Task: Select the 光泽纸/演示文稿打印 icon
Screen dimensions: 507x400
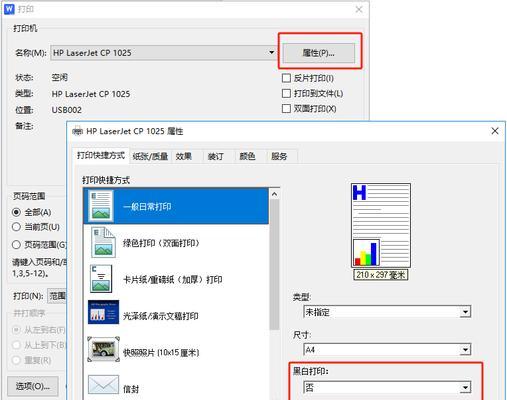Action: (103, 312)
